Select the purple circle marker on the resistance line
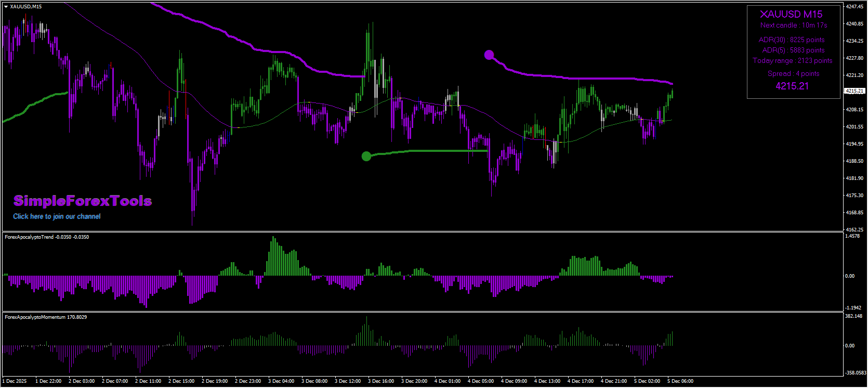The height and width of the screenshot is (388, 868). (489, 55)
